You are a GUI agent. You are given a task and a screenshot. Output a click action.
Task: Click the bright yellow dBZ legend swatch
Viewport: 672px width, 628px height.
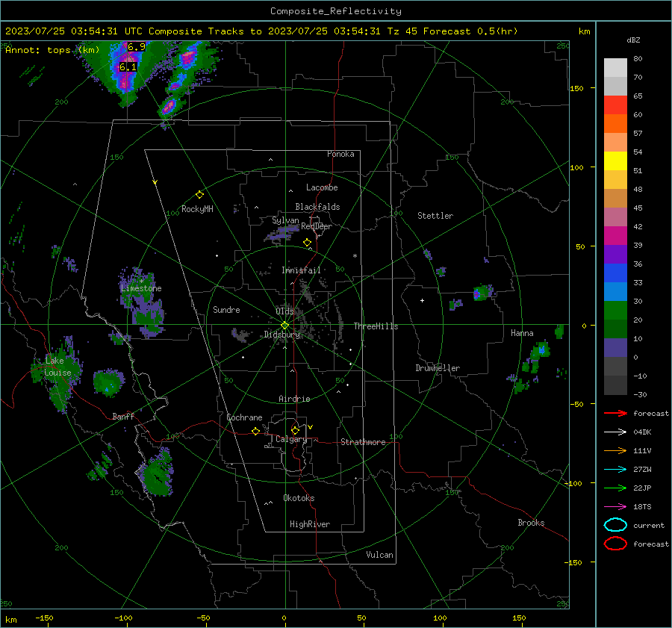pyautogui.click(x=615, y=161)
